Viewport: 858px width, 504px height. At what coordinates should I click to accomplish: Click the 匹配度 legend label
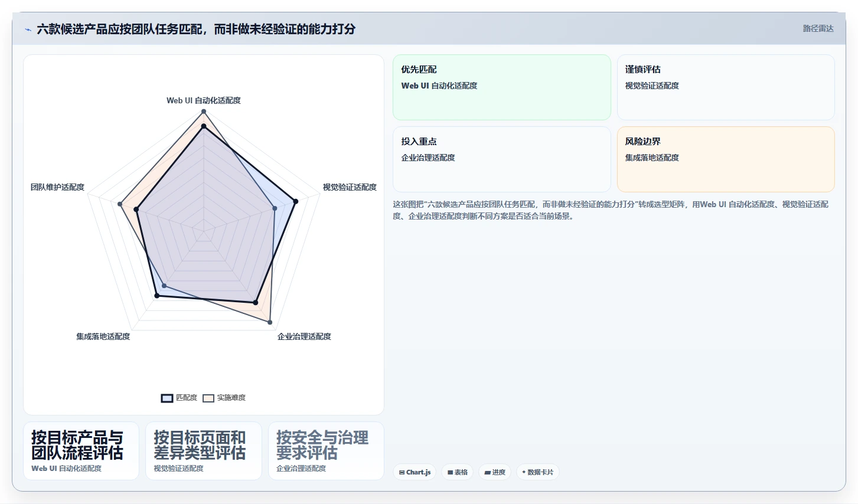point(187,398)
